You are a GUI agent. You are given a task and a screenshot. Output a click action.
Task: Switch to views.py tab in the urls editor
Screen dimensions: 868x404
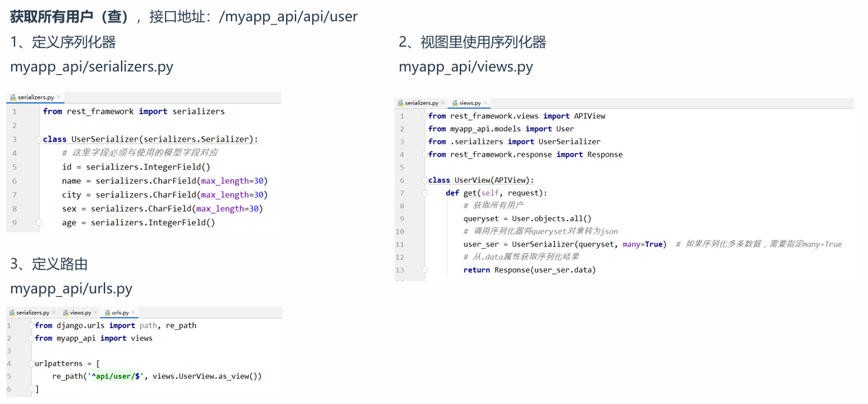coord(80,313)
